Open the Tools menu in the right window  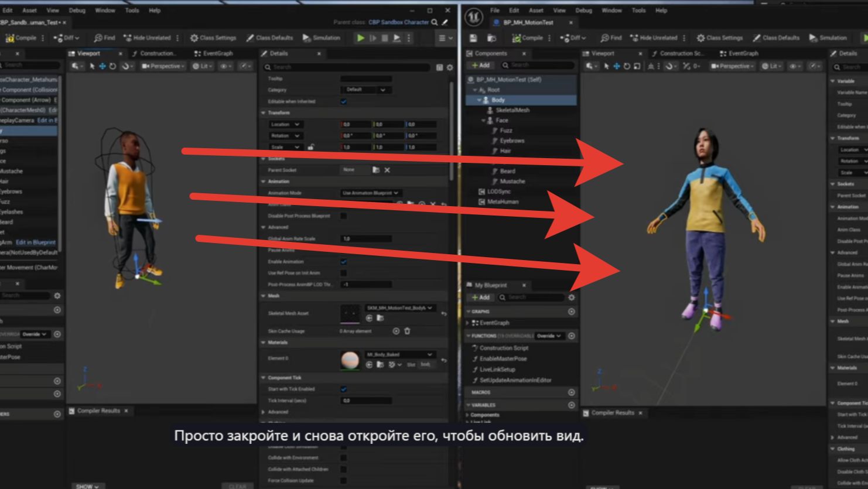point(638,11)
